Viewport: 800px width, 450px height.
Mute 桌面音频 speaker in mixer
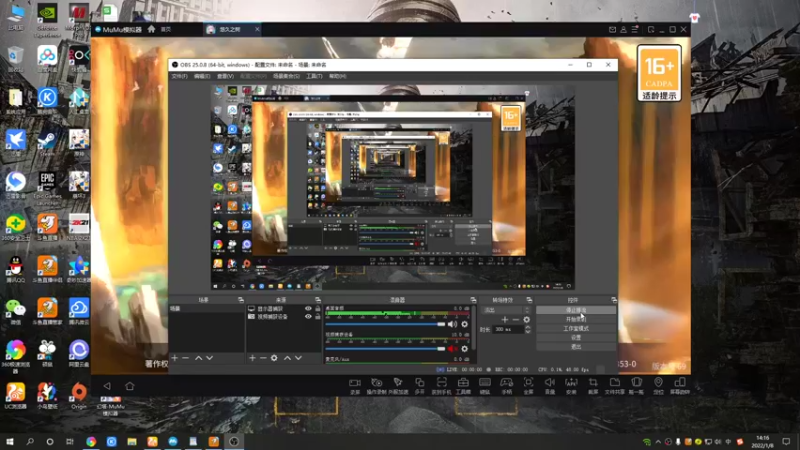click(452, 324)
